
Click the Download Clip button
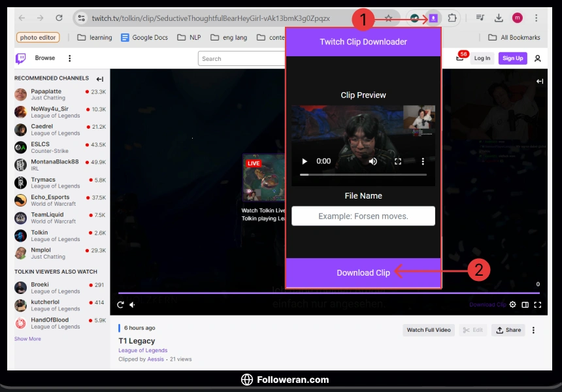[363, 272]
